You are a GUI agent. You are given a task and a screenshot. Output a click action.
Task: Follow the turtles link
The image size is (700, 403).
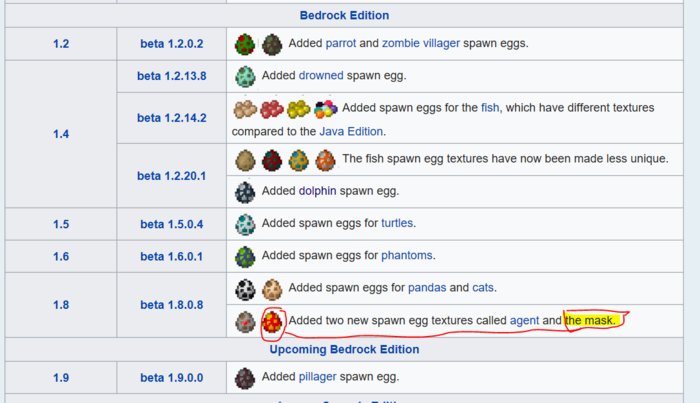pos(397,223)
